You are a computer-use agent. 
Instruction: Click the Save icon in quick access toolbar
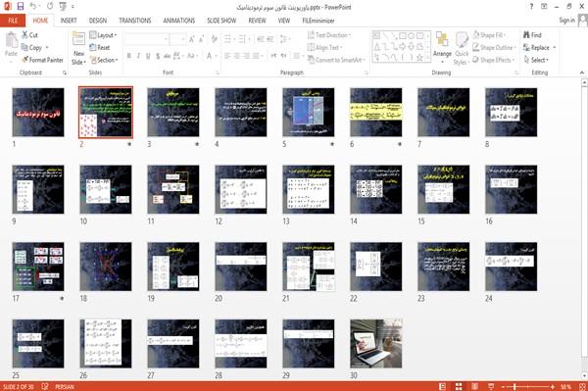click(21, 7)
